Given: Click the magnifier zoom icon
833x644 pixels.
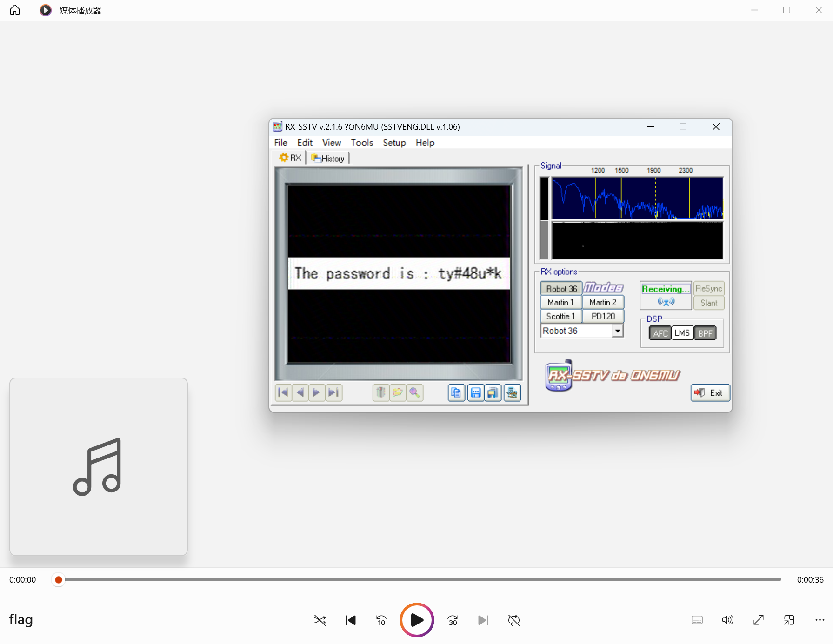Looking at the screenshot, I should [414, 392].
